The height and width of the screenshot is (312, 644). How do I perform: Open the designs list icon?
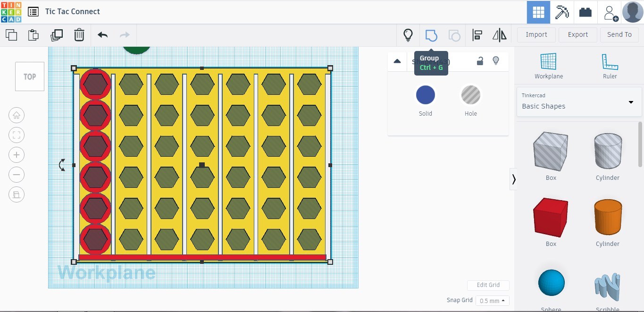point(33,12)
